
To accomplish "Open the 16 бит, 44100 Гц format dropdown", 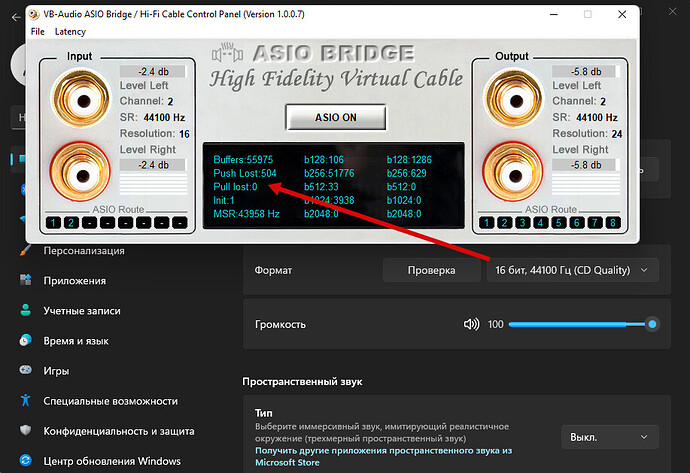I will tap(573, 270).
